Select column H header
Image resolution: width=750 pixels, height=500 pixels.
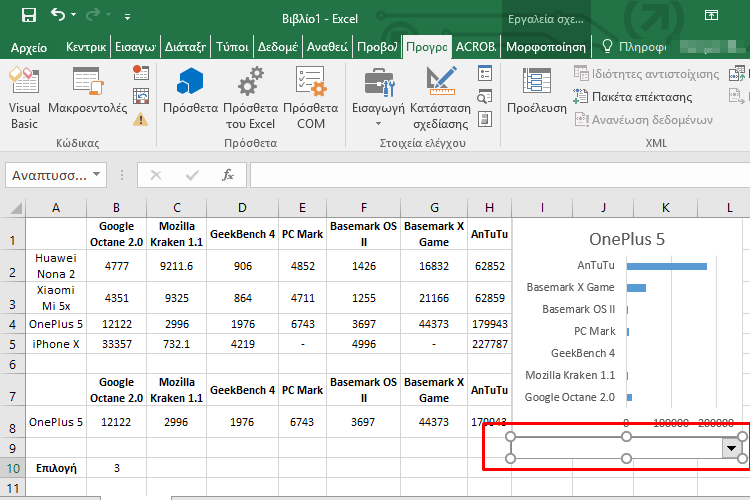pyautogui.click(x=489, y=208)
